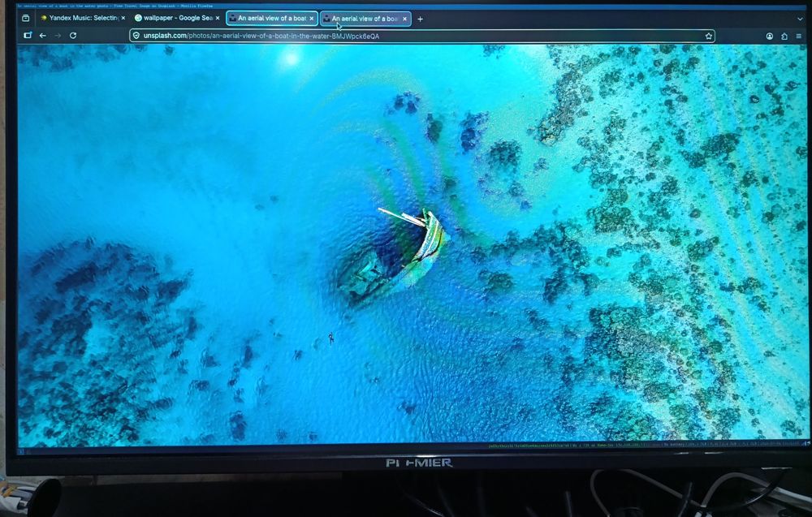Image resolution: width=812 pixels, height=517 pixels.
Task: Switch to Yandex Music tab
Action: tap(83, 18)
